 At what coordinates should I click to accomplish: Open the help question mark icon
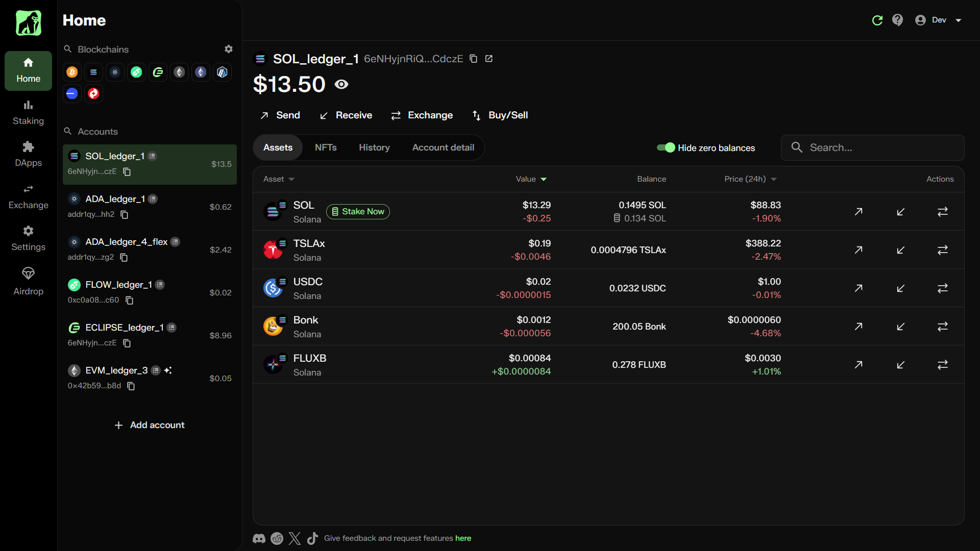pyautogui.click(x=897, y=20)
